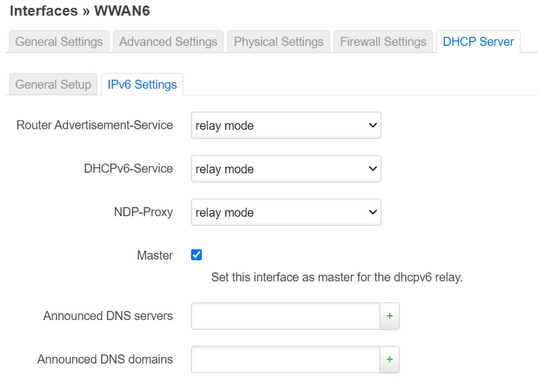The width and height of the screenshot is (538, 381).
Task: Click the "Master" label
Action: click(155, 255)
